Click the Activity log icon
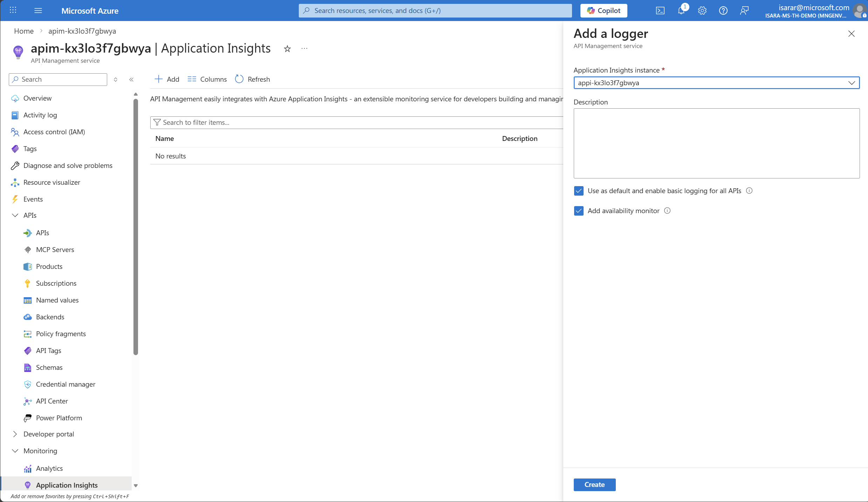Screen dimensions: 868x502 [15, 115]
